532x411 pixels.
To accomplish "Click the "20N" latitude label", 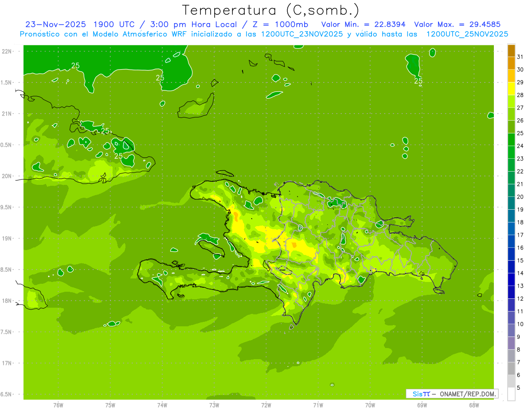I will 6,176.
